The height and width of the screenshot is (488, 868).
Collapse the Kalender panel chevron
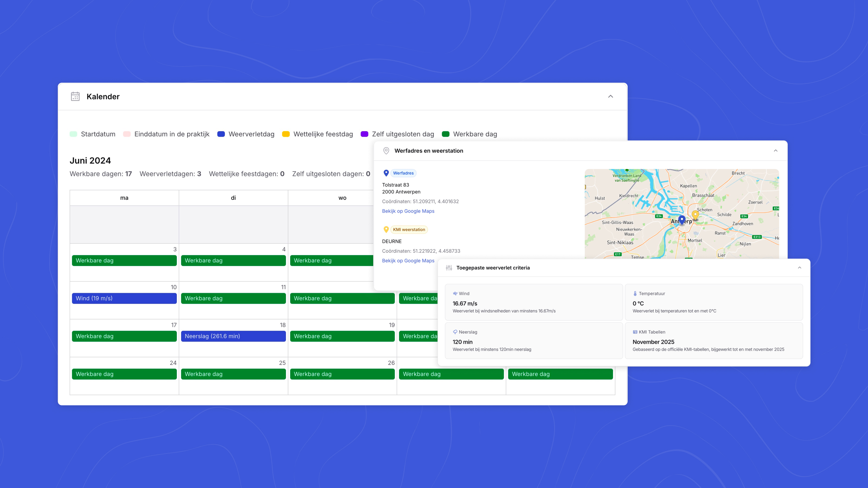pos(611,96)
